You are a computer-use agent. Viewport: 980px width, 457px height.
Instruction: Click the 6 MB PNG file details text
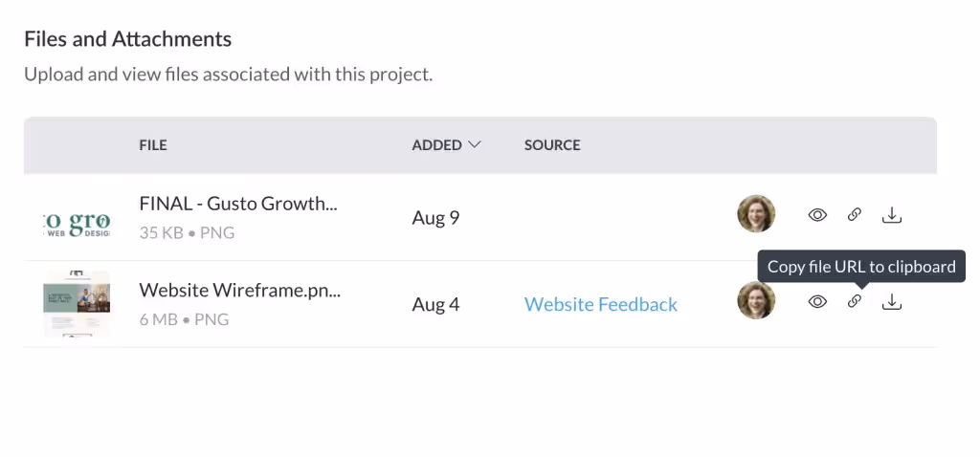click(x=184, y=319)
